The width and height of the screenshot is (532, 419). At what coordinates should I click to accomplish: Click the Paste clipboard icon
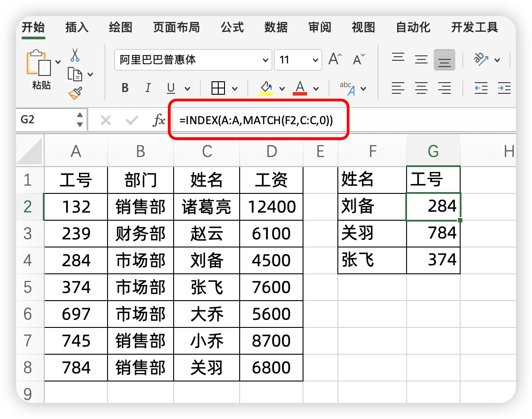coord(39,63)
